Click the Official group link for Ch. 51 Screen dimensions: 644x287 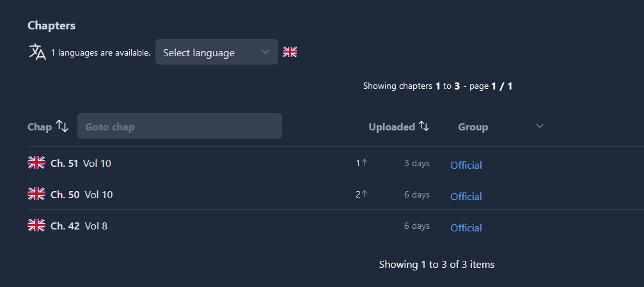[466, 165]
